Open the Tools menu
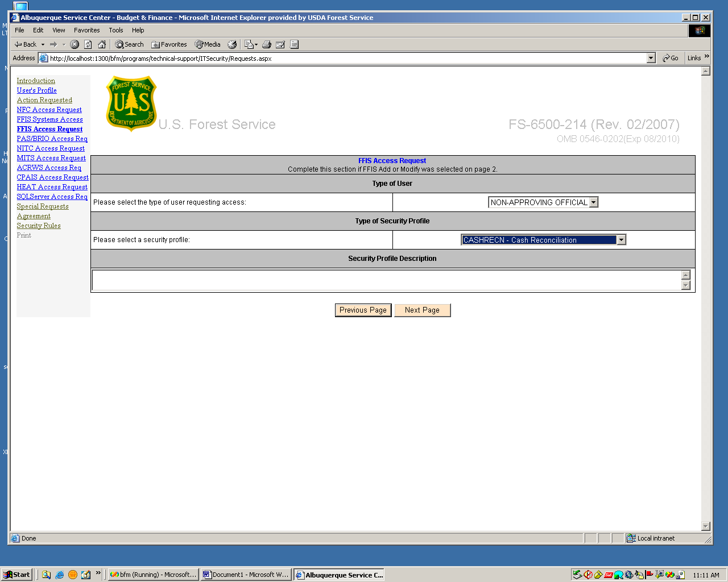The height and width of the screenshot is (582, 728). 116,30
